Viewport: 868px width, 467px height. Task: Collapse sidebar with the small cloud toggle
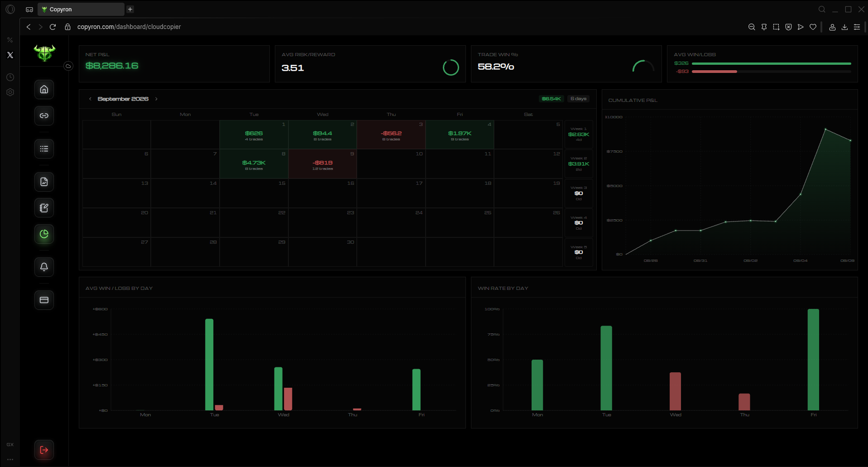[68, 66]
